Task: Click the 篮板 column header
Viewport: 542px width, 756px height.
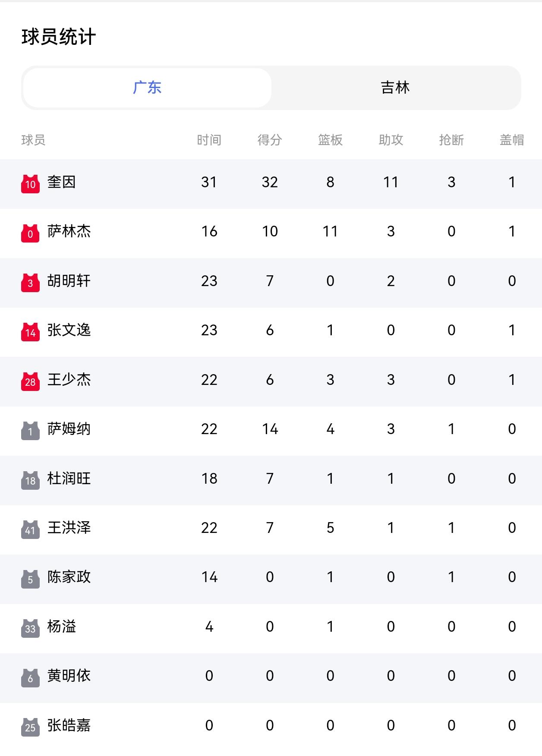Action: coord(330,140)
